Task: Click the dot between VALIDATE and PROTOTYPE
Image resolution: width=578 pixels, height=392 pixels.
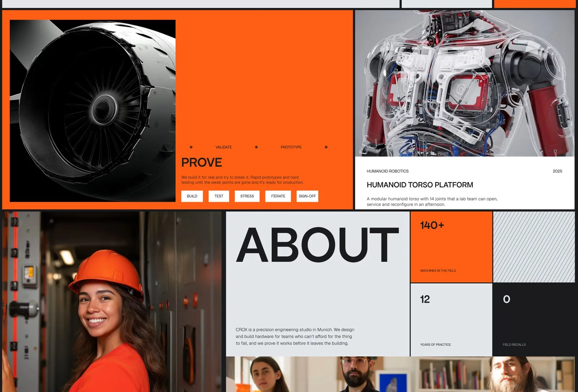Action: 256,147
